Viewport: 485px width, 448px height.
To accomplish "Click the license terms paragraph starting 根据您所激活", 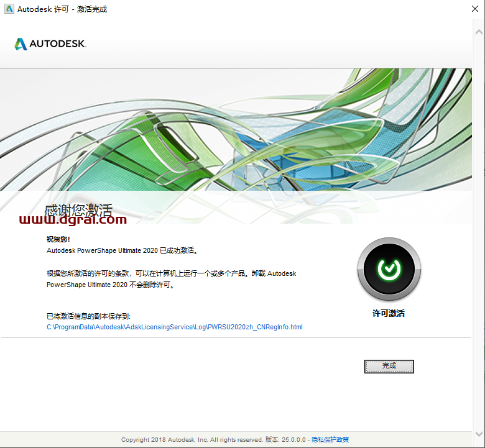I will coord(171,279).
